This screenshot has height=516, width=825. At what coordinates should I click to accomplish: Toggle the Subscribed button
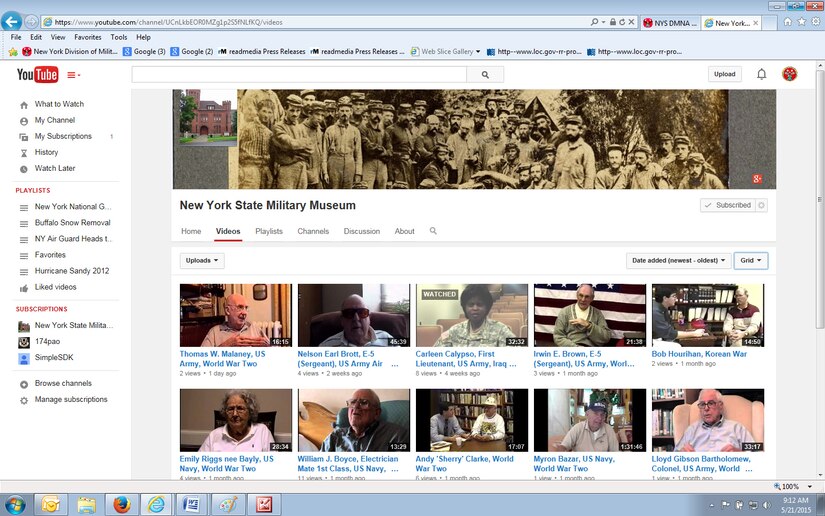tap(727, 205)
